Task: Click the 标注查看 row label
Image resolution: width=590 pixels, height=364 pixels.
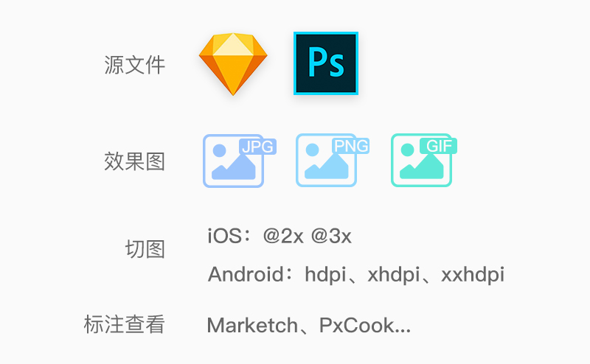Action: tap(124, 324)
